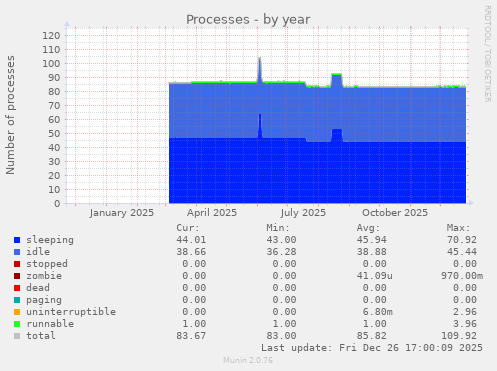Image resolution: width=497 pixels, height=371 pixels.
Task: Click the 'Min:' column header
Action: click(278, 228)
